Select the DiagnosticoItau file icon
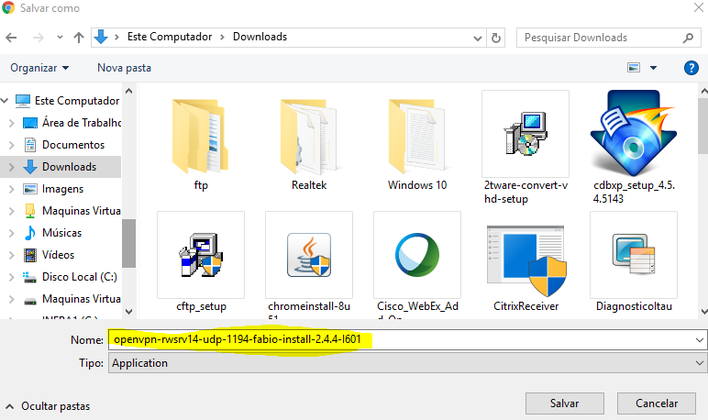Viewport: 708px width, 420px height. point(633,255)
